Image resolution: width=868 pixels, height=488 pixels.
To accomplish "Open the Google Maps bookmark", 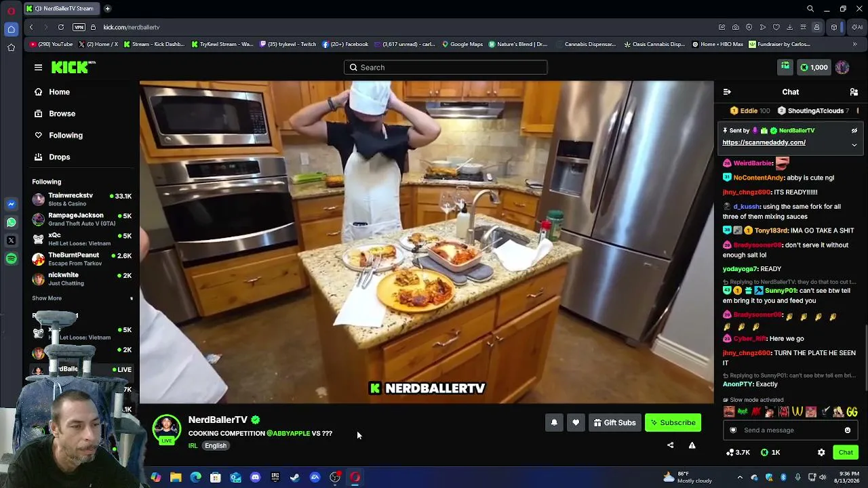I will [x=462, y=44].
